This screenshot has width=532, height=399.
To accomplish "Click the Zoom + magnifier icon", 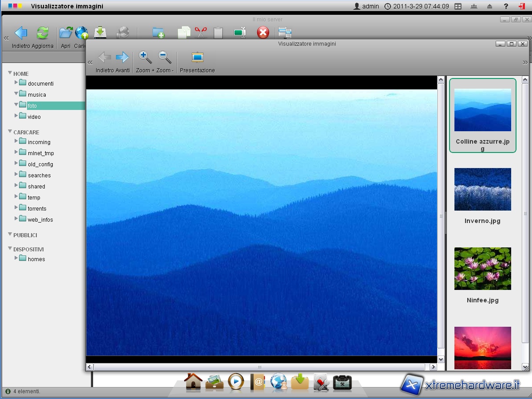I will [x=145, y=58].
